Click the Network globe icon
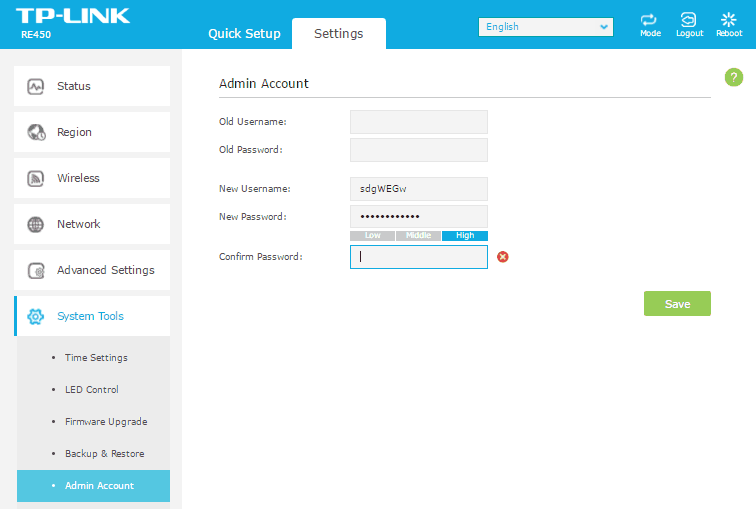 tap(36, 224)
